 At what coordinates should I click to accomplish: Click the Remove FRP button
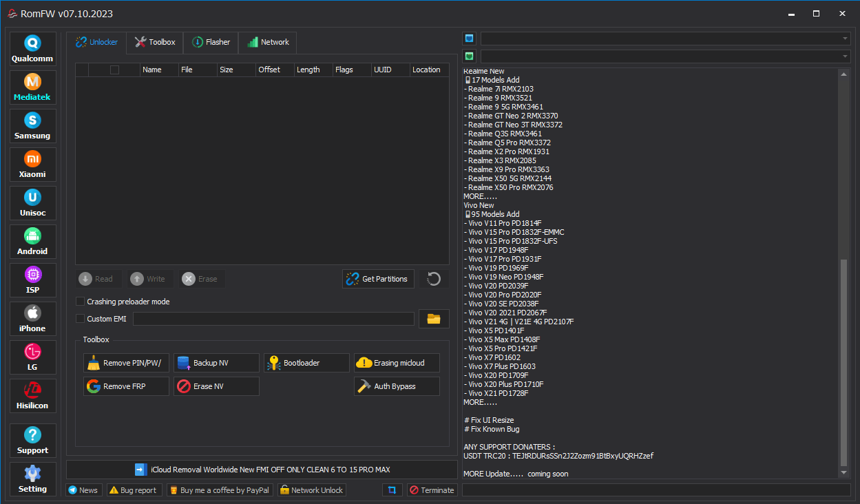tap(126, 386)
